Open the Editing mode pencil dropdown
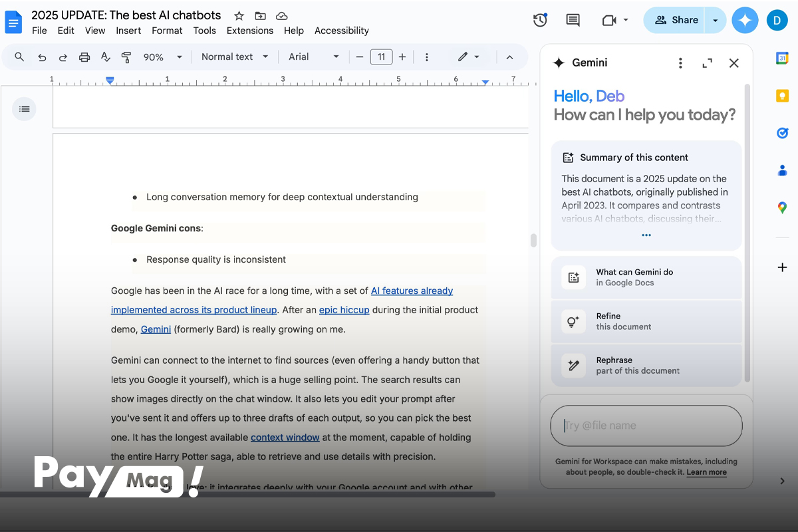The width and height of the screenshot is (798, 532). [469, 57]
